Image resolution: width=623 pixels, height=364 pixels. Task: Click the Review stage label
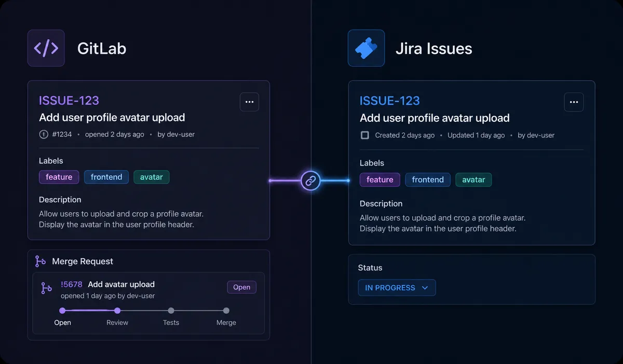[117, 323]
